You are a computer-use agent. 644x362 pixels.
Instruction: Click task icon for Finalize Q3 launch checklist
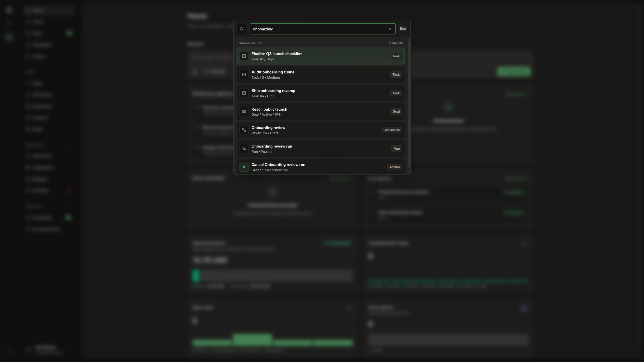pyautogui.click(x=244, y=56)
